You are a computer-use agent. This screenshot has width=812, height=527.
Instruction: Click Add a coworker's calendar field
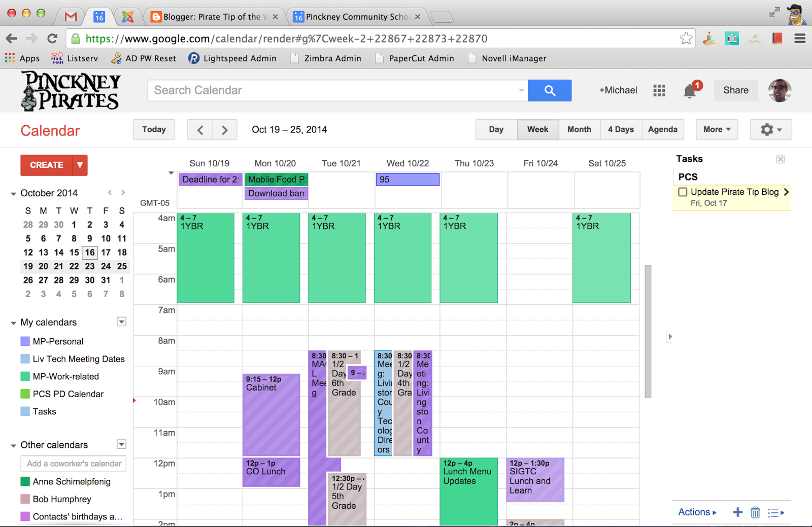coord(73,464)
